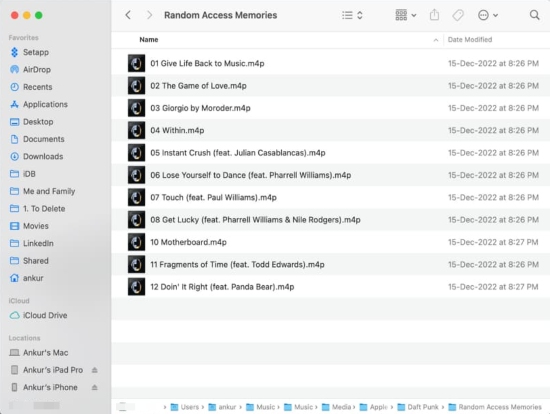Click album art thumbnail of 07 Touch

tap(136, 198)
